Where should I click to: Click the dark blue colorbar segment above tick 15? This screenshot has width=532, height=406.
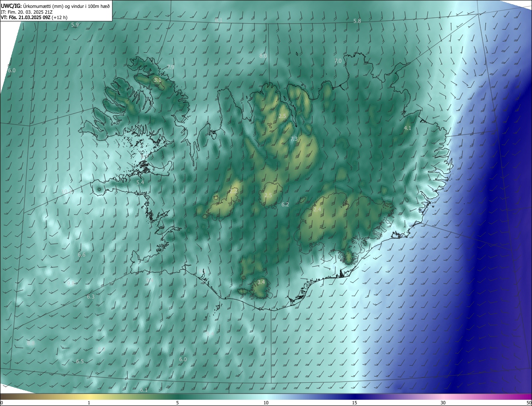(x=355, y=397)
